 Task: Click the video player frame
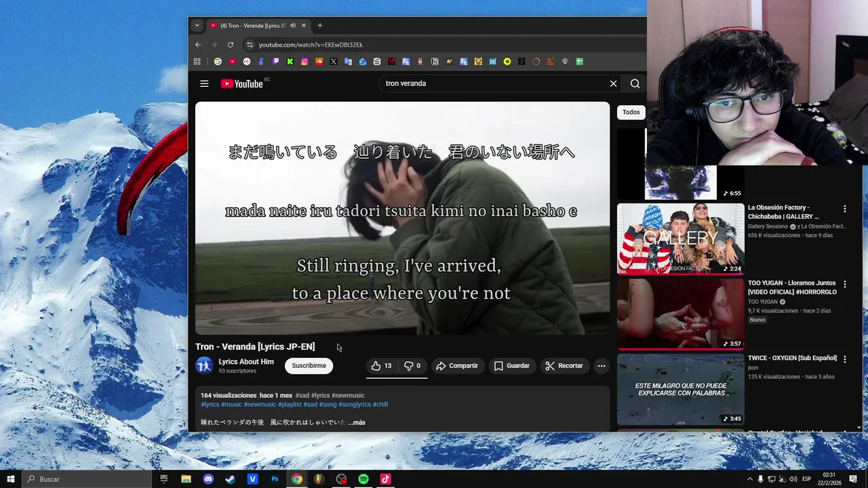[403, 218]
